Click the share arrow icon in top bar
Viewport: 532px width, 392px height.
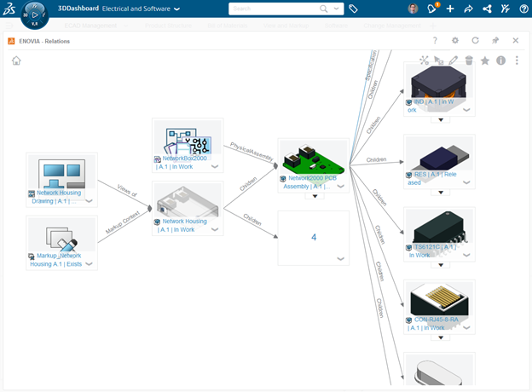(468, 9)
